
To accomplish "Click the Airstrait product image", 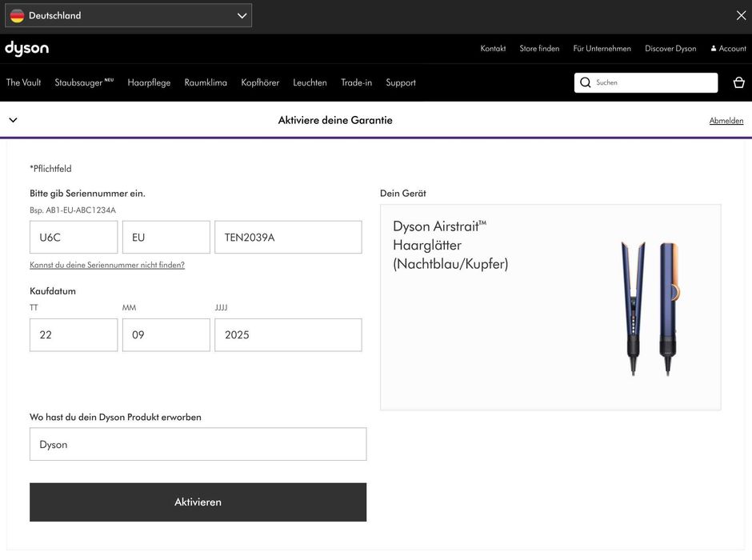I will (649, 307).
